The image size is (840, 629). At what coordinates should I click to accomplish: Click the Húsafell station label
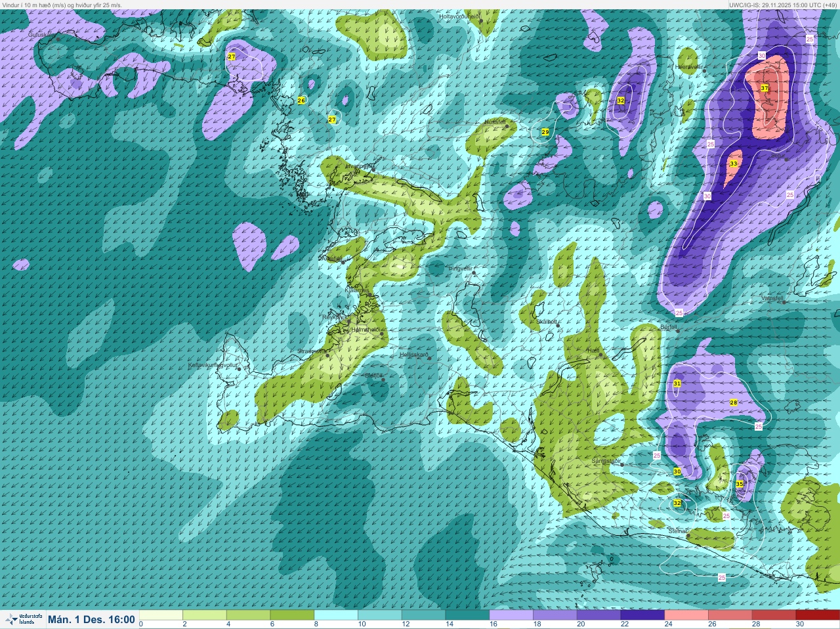pyautogui.click(x=495, y=122)
